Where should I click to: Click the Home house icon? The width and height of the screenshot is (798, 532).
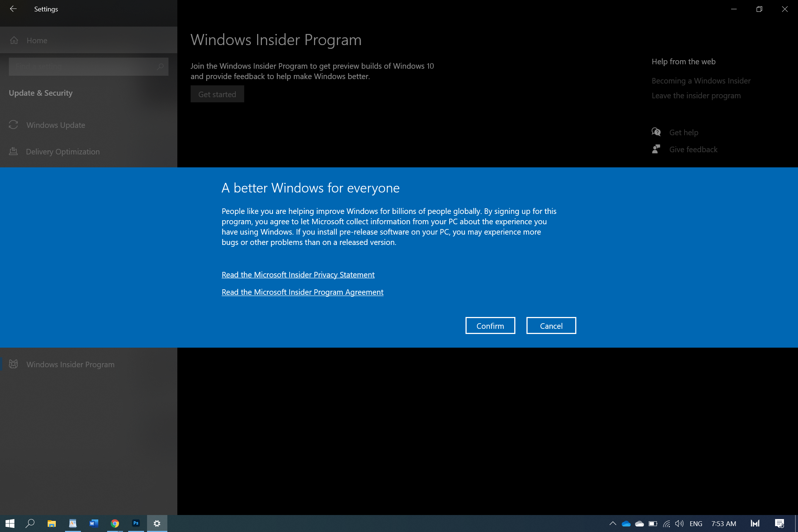click(x=14, y=40)
